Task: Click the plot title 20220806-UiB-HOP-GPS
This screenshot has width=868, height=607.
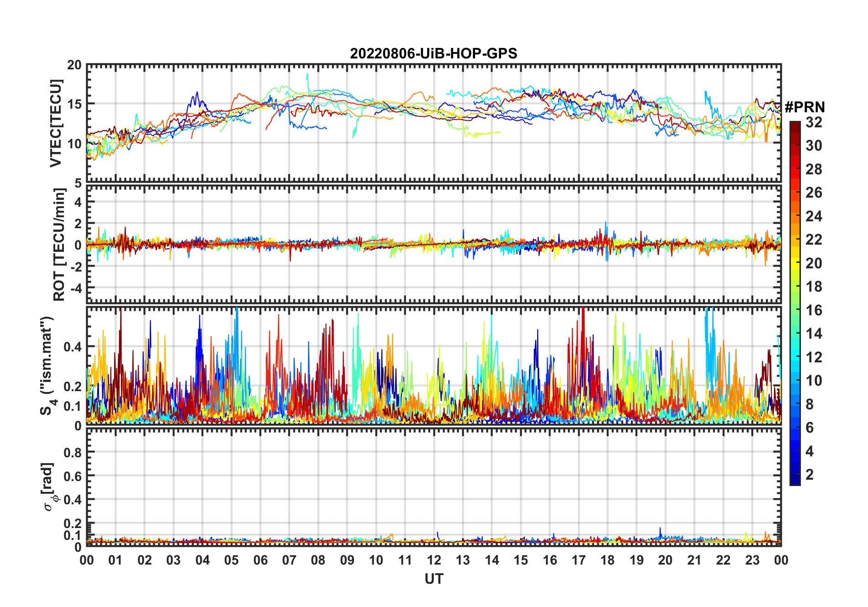Action: click(x=434, y=53)
